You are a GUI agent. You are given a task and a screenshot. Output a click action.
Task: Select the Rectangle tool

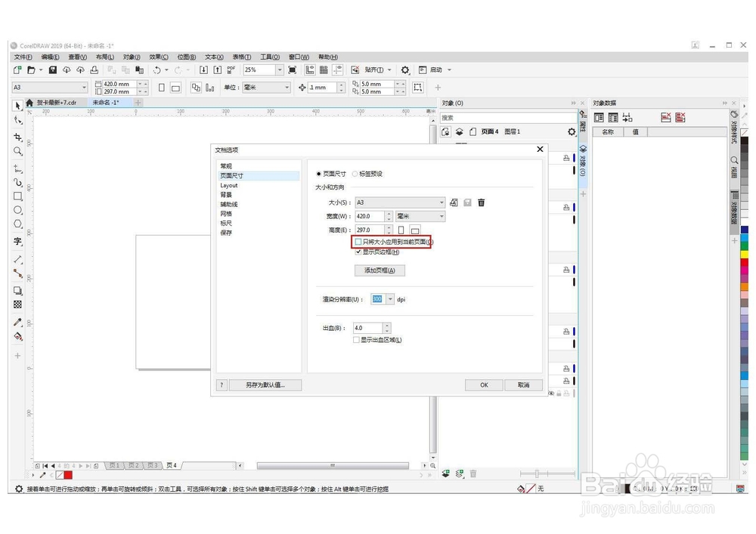(x=18, y=196)
